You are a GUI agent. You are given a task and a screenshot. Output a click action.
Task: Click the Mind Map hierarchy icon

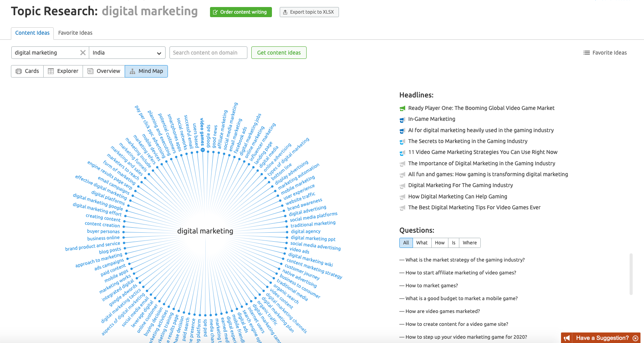[x=132, y=71]
